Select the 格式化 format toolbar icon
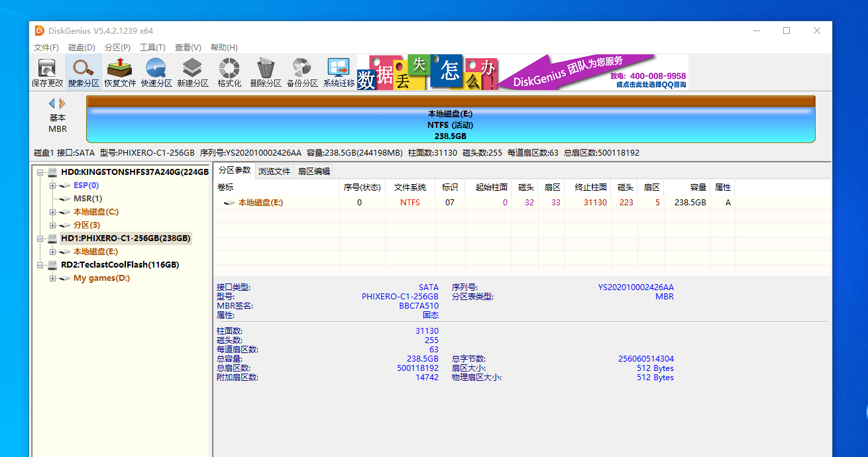 coord(229,72)
